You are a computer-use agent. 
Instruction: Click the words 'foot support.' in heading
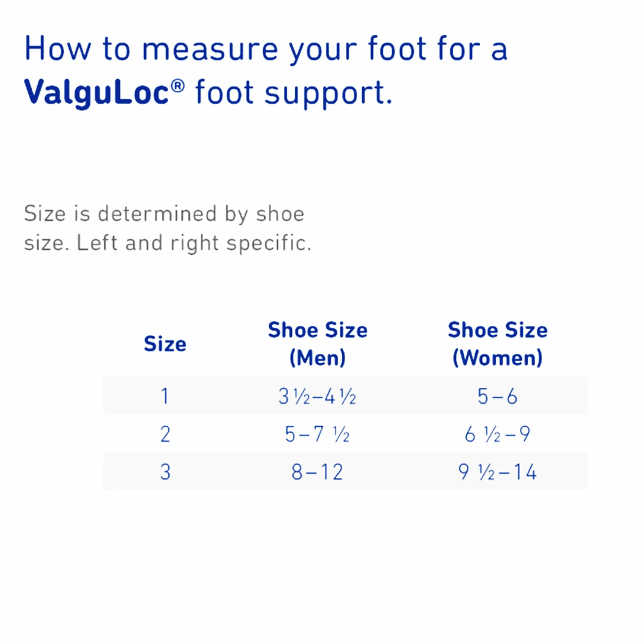(x=294, y=93)
